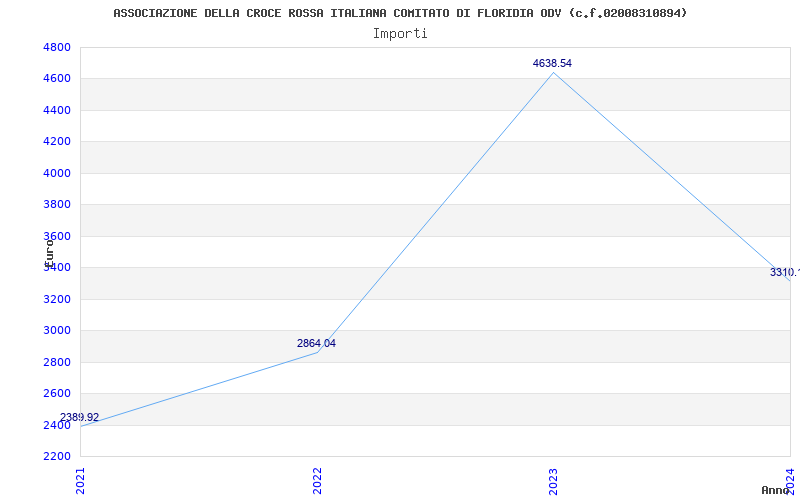This screenshot has width=800, height=500.
Task: Click the 2600 y-axis tick label
Action: 57,393
